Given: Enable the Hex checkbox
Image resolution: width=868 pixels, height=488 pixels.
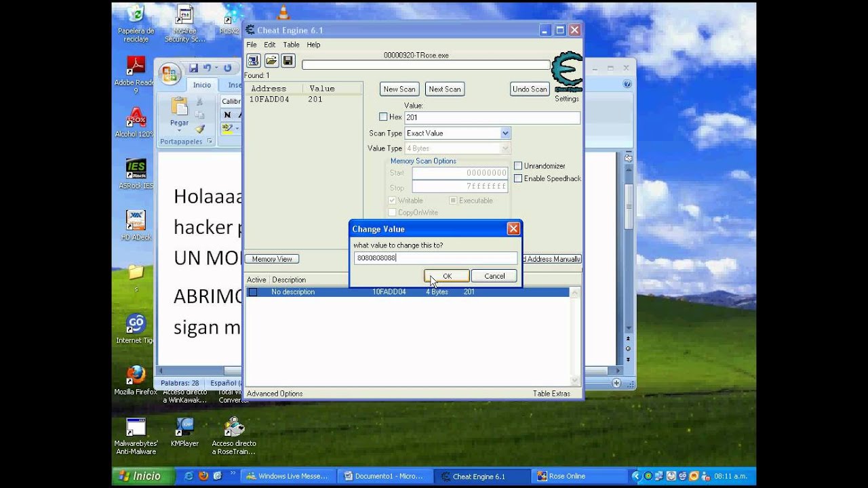Looking at the screenshot, I should (x=383, y=117).
